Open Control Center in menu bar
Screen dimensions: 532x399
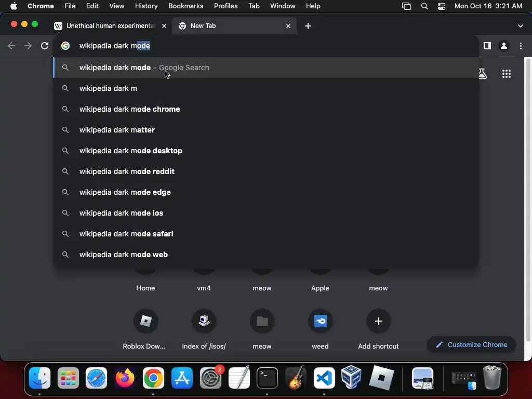pos(442,6)
